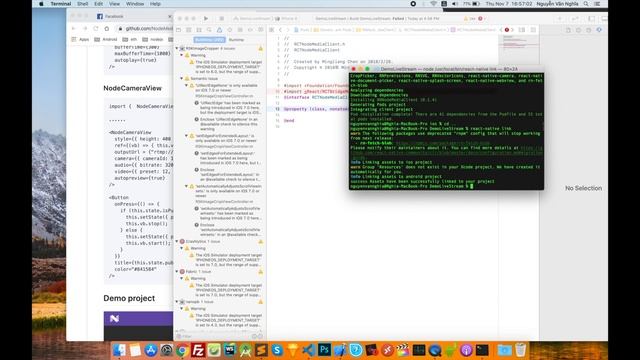Click the Demo project heading on GitHub page
This screenshot has height=360, width=640.
(129, 298)
